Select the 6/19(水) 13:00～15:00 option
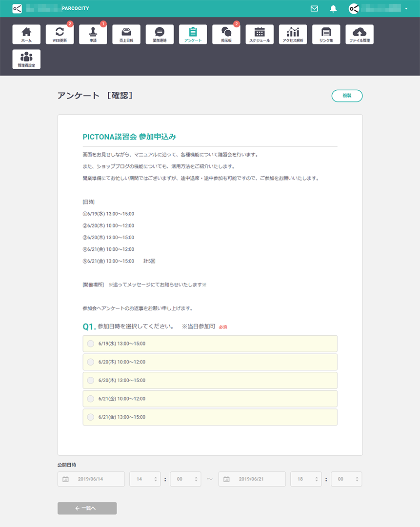This screenshot has width=420, height=527. click(91, 344)
